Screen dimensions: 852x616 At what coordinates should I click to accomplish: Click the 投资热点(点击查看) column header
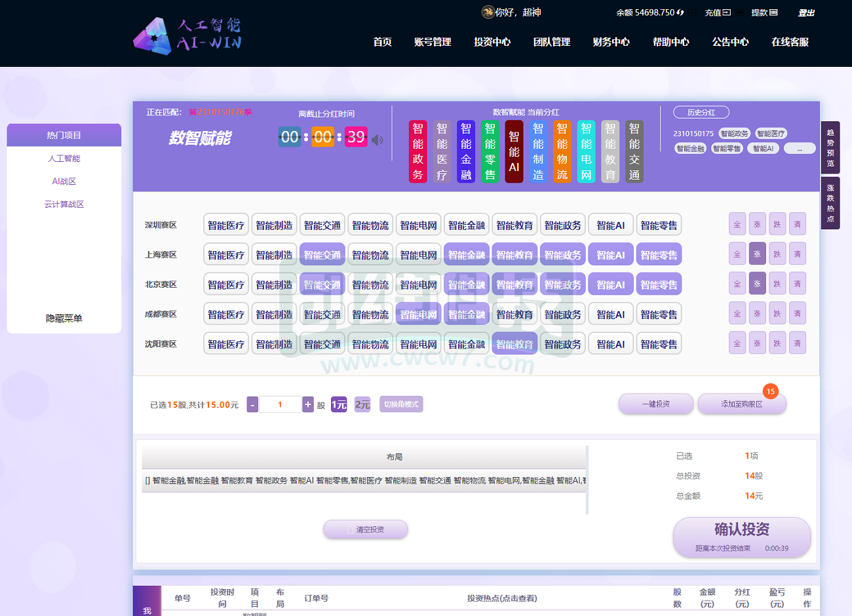tap(502, 598)
